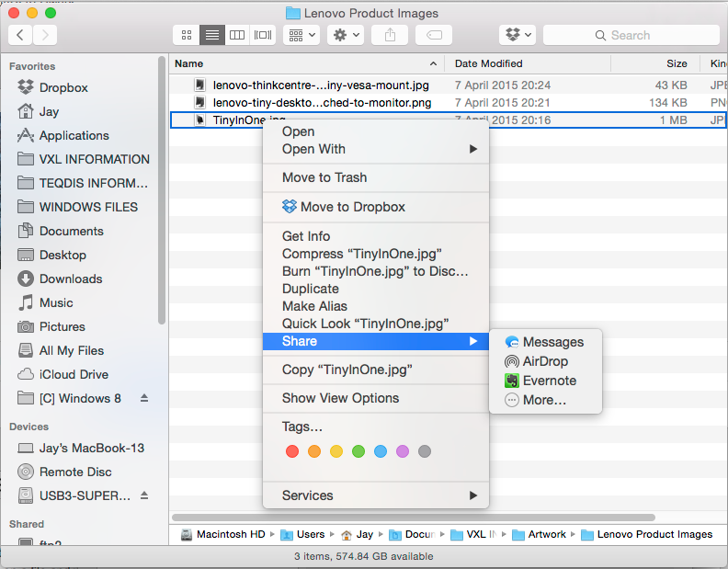This screenshot has width=728, height=569.
Task: Switch to list view in toolbar
Action: [x=212, y=35]
